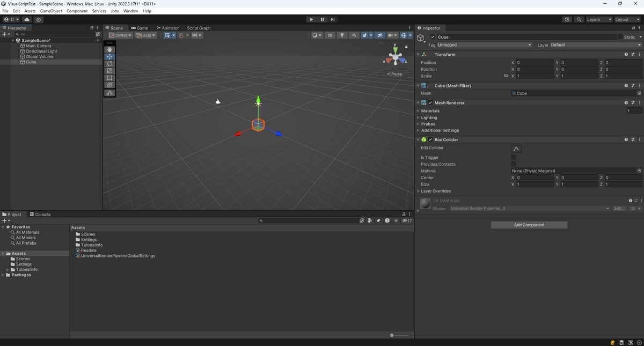Open the Layout dropdown
This screenshot has width=644, height=346.
(627, 19)
